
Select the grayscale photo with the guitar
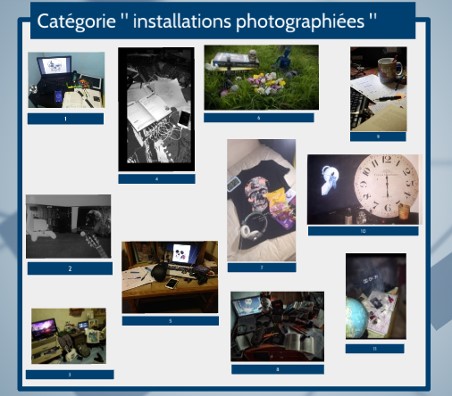click(x=69, y=226)
